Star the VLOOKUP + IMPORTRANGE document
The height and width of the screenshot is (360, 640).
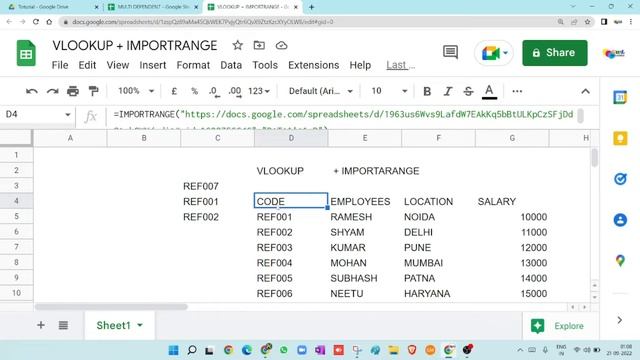click(238, 45)
